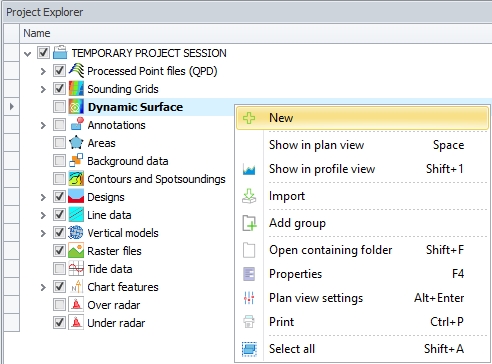Viewport: 492px width, 364px height.
Task: Tick the Tide data checkbox
Action: [x=59, y=269]
